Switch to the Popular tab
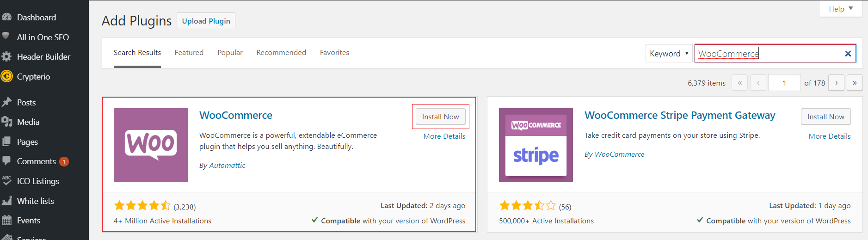868x240 pixels. [230, 52]
